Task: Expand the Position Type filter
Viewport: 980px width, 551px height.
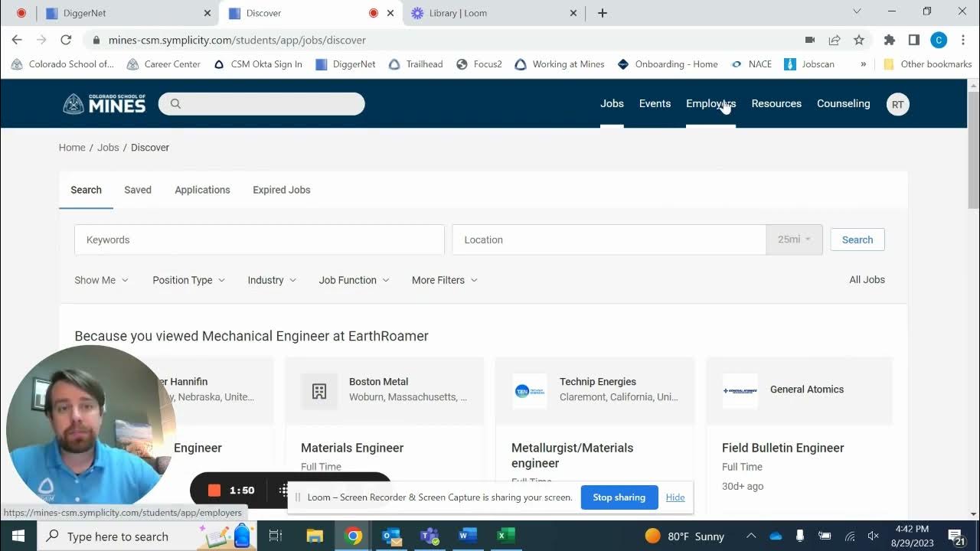Action: click(188, 280)
